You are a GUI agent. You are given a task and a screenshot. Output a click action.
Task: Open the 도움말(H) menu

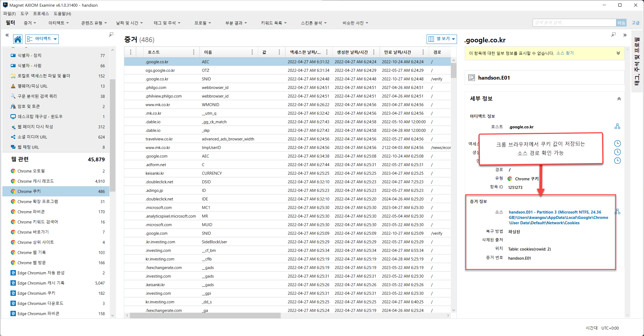coord(62,14)
